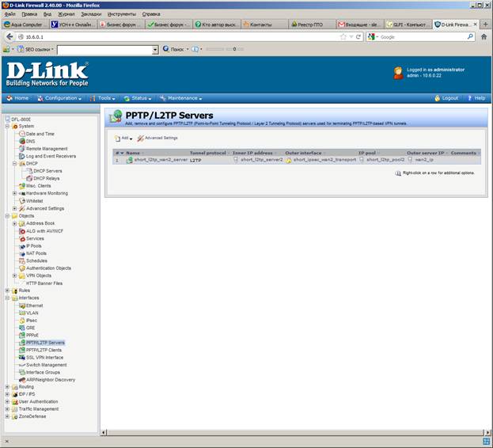Collapse the System tree node
Screen dimensions: 493x448
pos(7,127)
